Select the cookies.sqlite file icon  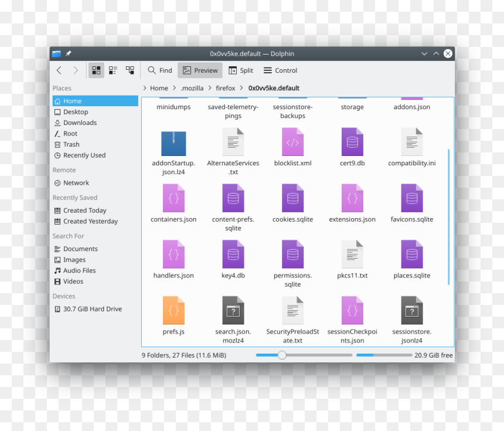(292, 198)
